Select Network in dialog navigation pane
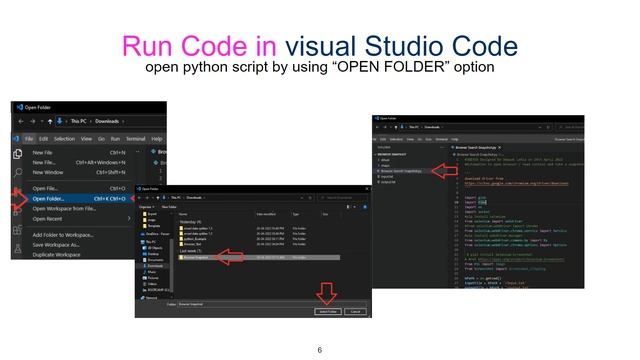This screenshot has height=360, width=640. pyautogui.click(x=151, y=298)
